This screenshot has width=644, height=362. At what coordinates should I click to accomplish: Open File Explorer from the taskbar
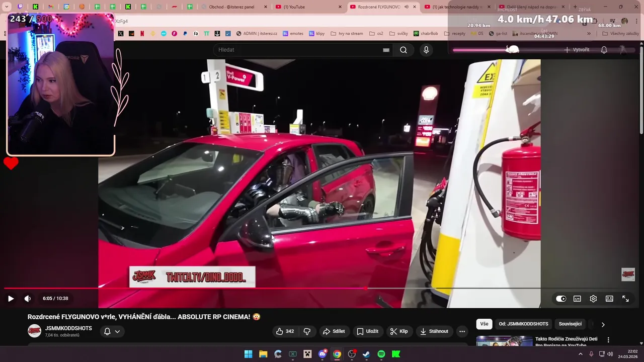[x=263, y=354]
